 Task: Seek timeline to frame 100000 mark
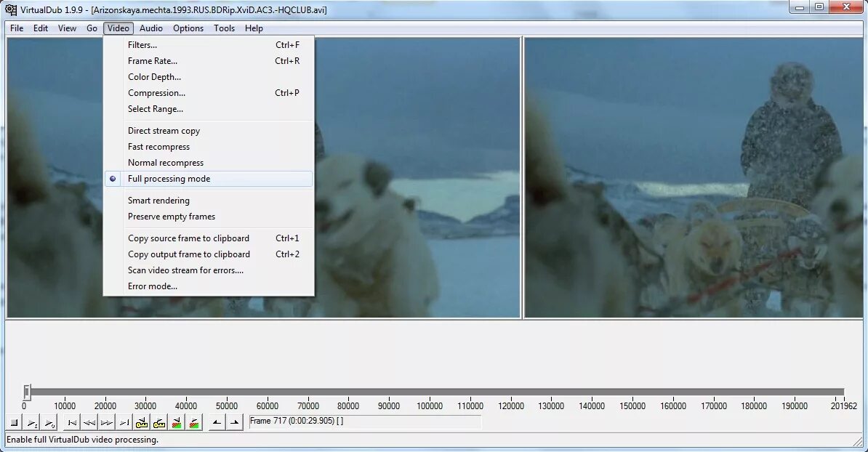click(430, 405)
